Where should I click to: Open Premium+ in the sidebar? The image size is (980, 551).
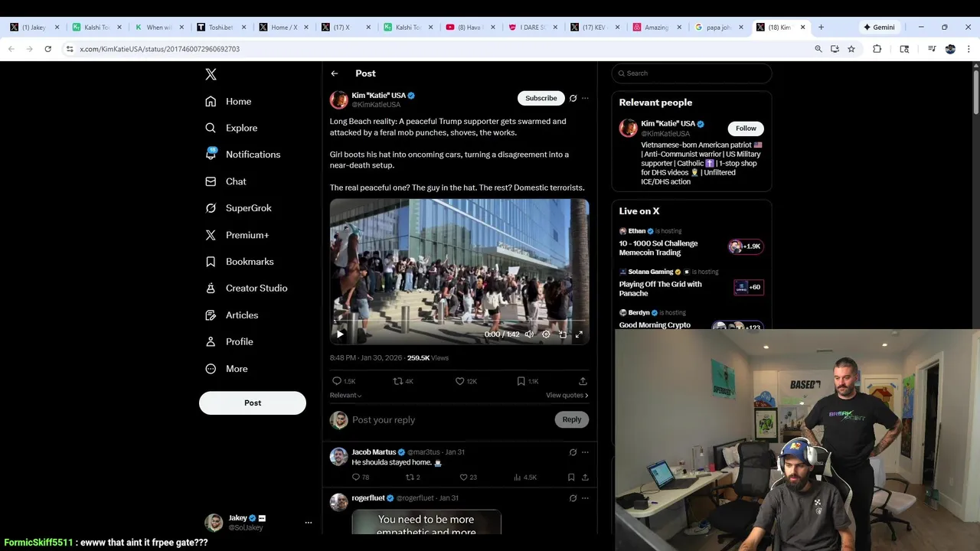[237, 235]
